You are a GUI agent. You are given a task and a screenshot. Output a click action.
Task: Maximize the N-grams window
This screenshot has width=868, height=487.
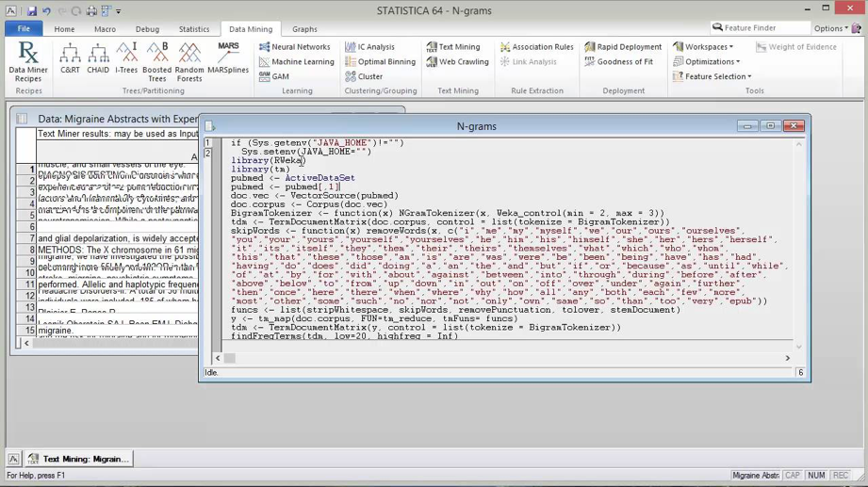click(770, 126)
